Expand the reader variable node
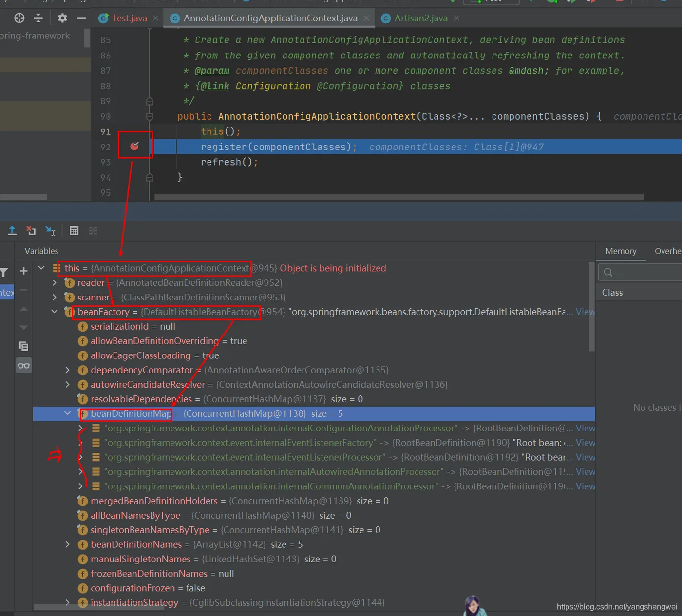Viewport: 682px width, 616px height. pyautogui.click(x=55, y=282)
